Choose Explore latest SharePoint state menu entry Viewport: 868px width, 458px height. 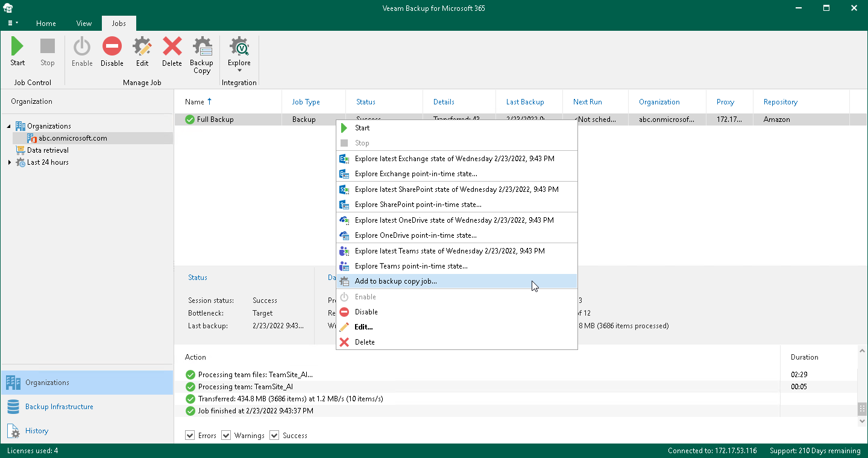pyautogui.click(x=457, y=189)
